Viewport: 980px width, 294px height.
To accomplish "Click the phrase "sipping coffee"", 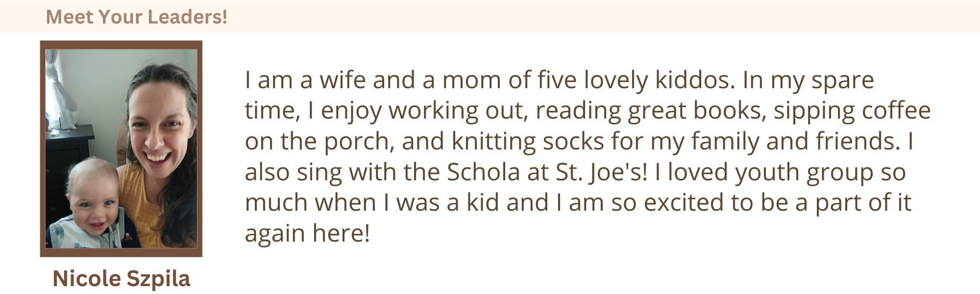I will point(852,111).
